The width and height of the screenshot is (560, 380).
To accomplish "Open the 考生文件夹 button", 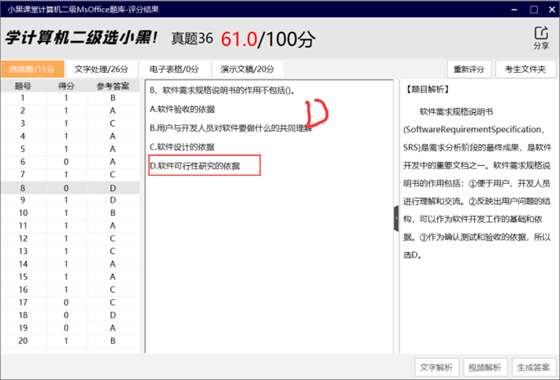I will point(525,69).
